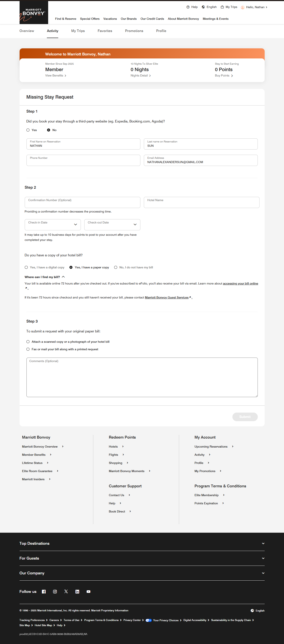
Task: Select Yes for third-party booking
Action: [x=28, y=130]
